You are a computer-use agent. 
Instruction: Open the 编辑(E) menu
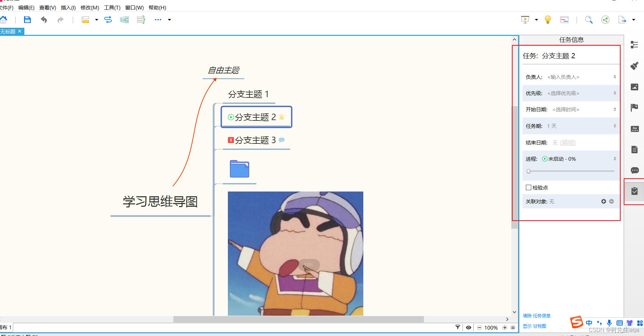[x=26, y=7]
